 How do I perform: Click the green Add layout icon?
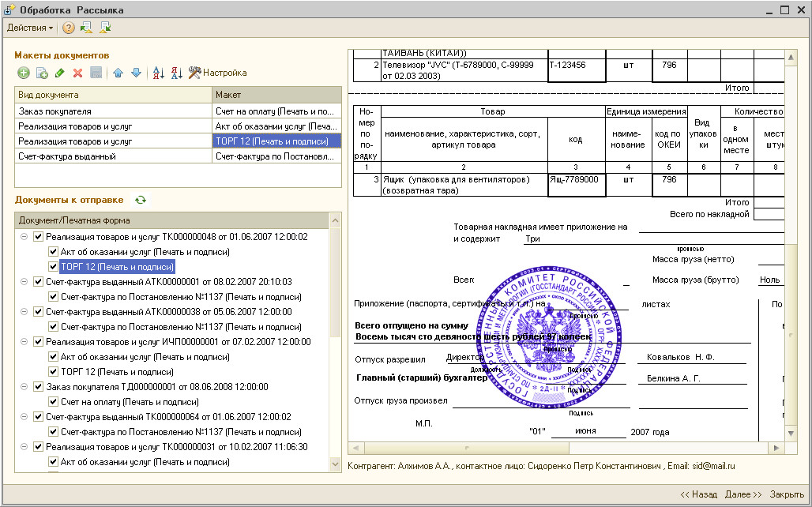[24, 73]
